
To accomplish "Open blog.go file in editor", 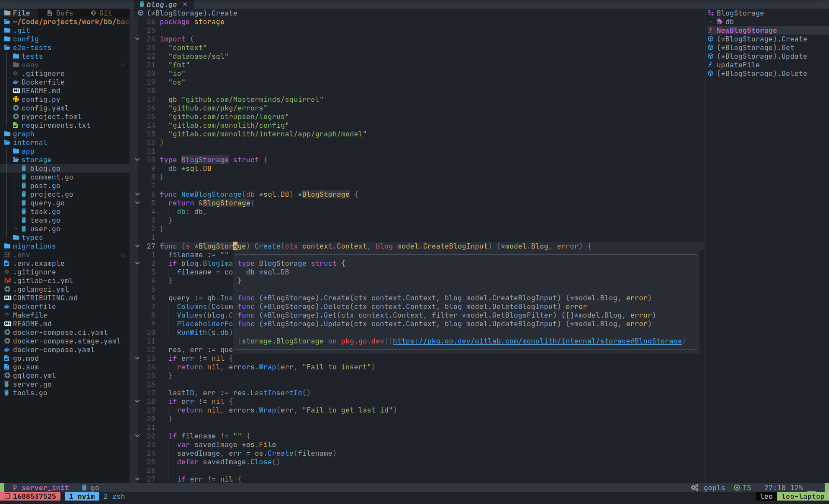I will (44, 169).
